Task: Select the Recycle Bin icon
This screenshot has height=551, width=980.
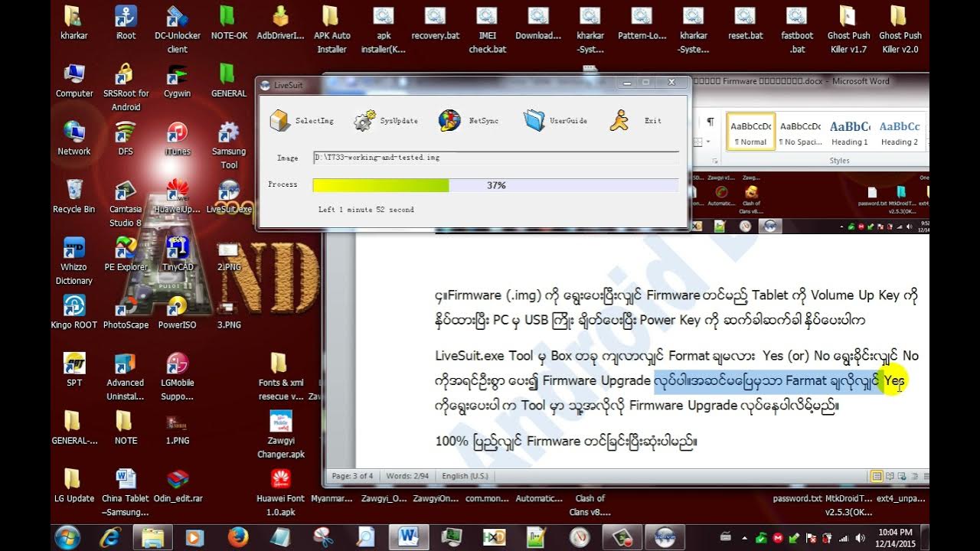Action: 74,197
